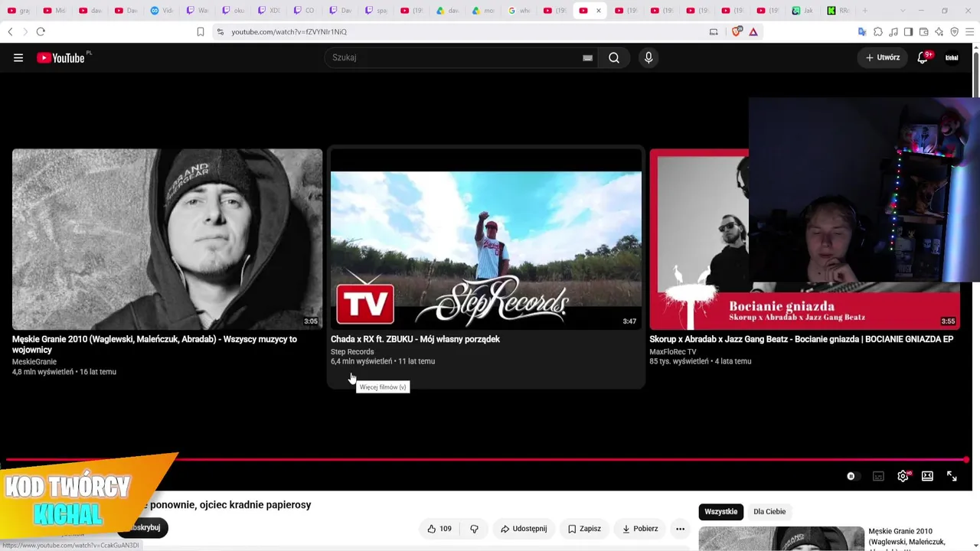Go back with the browser back arrow
The width and height of the screenshot is (980, 551).
[10, 31]
